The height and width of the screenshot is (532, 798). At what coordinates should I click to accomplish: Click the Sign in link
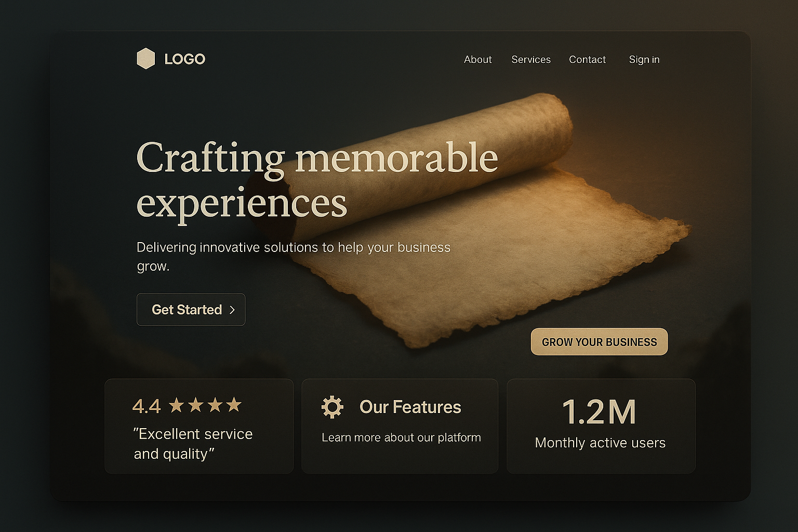click(644, 60)
